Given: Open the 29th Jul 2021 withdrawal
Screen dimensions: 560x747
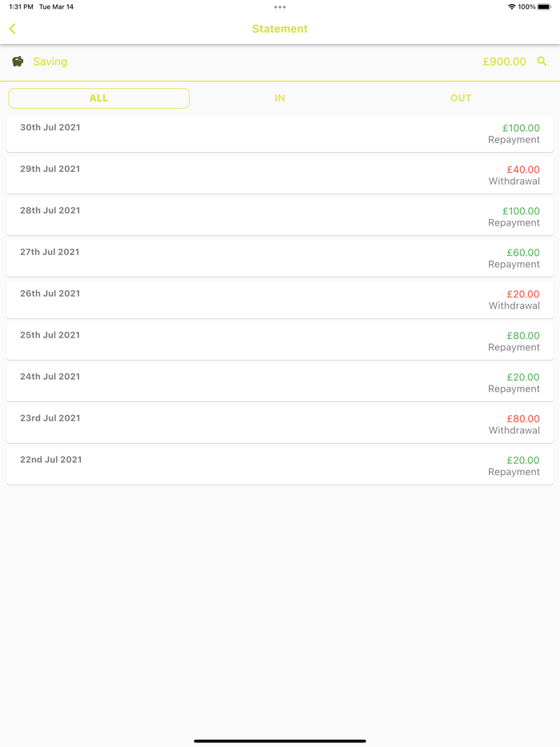Looking at the screenshot, I should (280, 175).
